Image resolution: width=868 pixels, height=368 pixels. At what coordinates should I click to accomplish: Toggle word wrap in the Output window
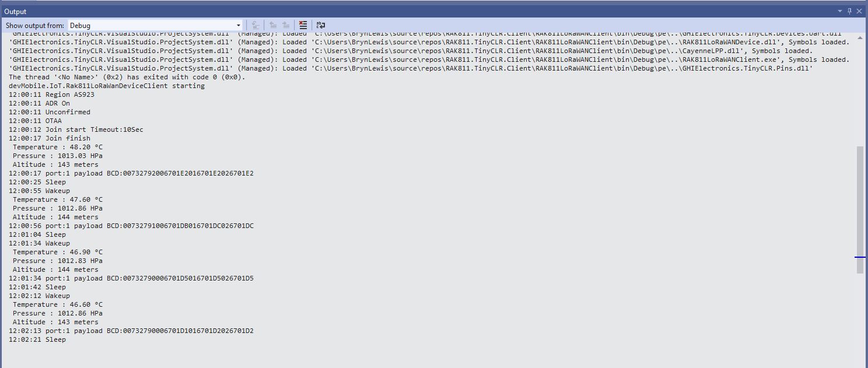320,25
